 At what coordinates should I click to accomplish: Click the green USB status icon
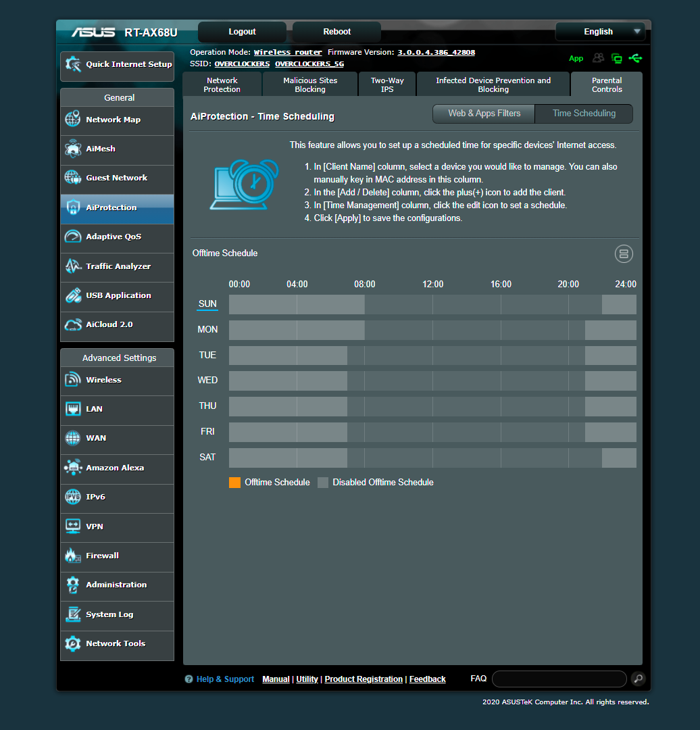click(x=635, y=58)
